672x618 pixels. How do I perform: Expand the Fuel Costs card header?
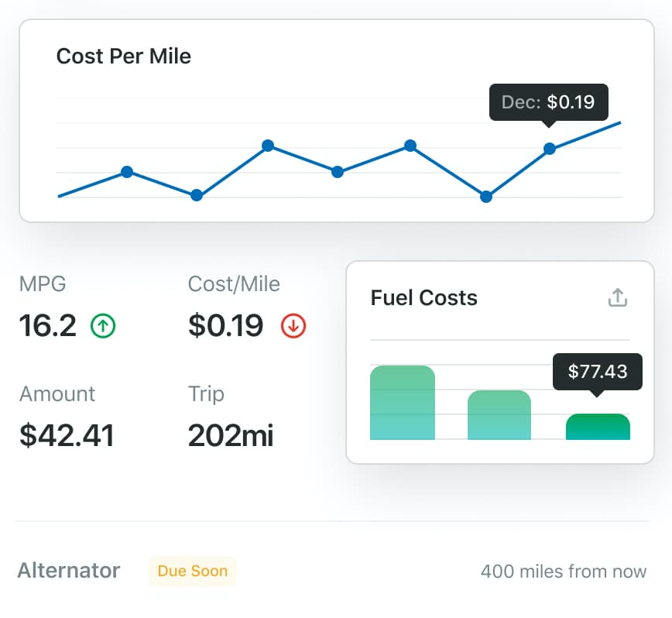tap(425, 297)
